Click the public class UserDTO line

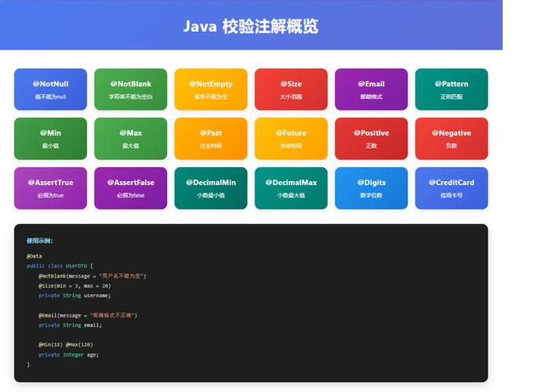pos(60,266)
